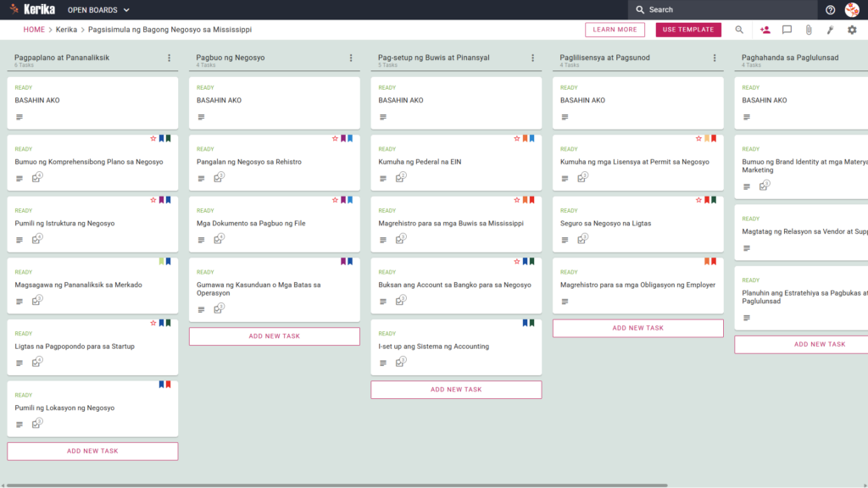Screen dimensions: 868x488
Task: Toggle star on Pumili ng Istruktura ng Negosyo card
Action: coord(153,200)
